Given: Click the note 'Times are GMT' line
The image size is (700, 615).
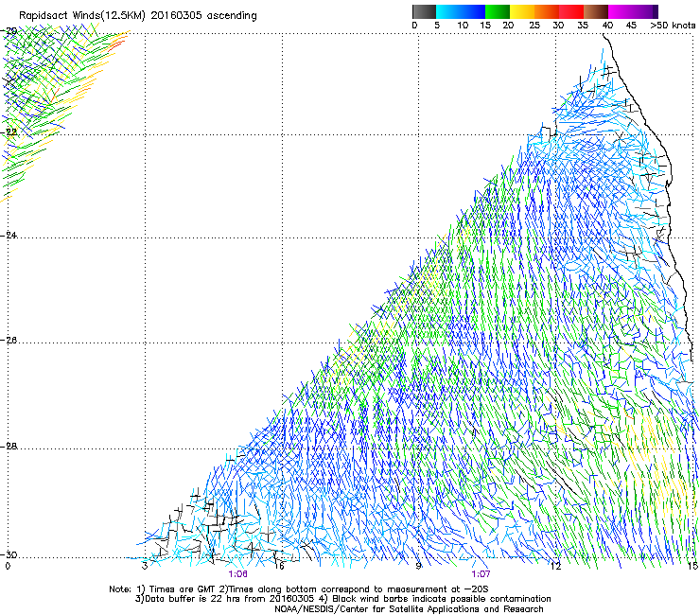Looking at the screenshot, I should (299, 589).
